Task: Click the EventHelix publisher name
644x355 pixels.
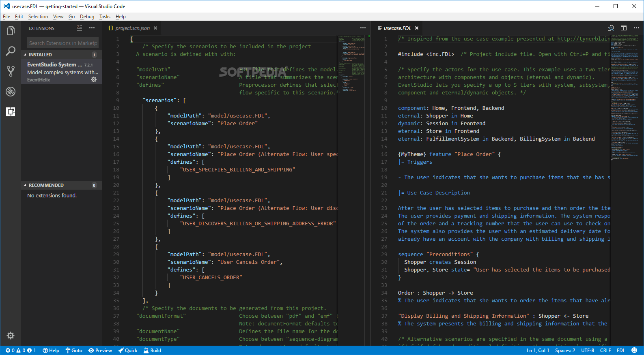Action: [39, 80]
